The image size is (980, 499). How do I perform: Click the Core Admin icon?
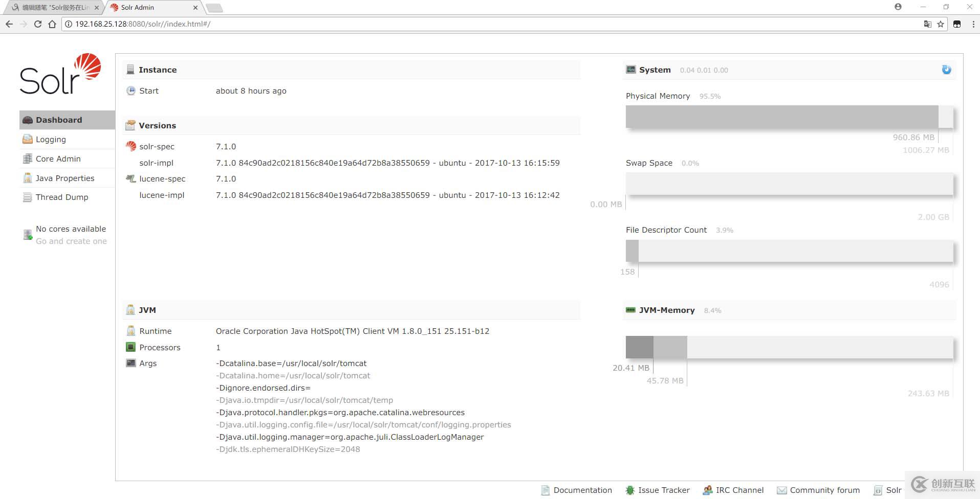click(x=28, y=158)
